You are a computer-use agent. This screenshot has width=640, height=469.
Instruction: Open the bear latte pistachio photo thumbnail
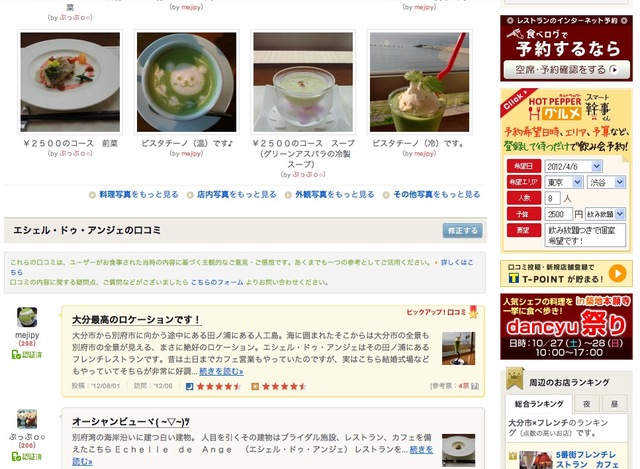[x=187, y=82]
